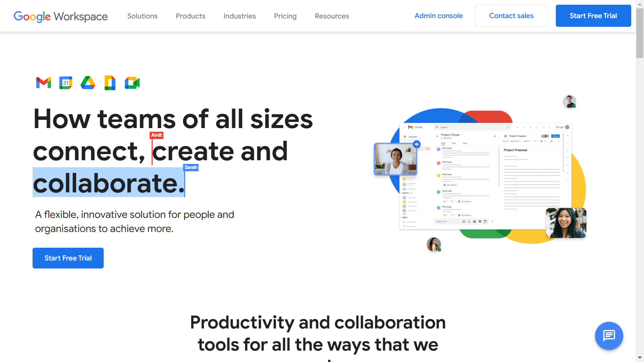Click the Google Calendar icon
This screenshot has width=644, height=362.
[65, 82]
